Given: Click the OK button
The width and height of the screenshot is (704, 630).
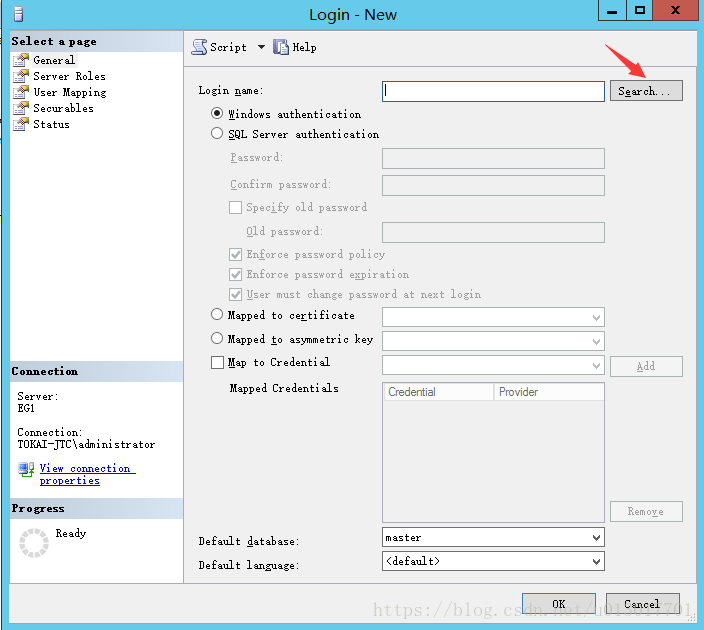Looking at the screenshot, I should coord(559,604).
